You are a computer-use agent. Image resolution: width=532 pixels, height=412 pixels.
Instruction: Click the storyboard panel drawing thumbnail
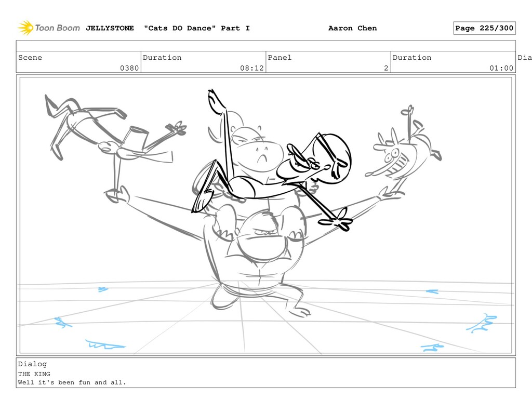265,215
